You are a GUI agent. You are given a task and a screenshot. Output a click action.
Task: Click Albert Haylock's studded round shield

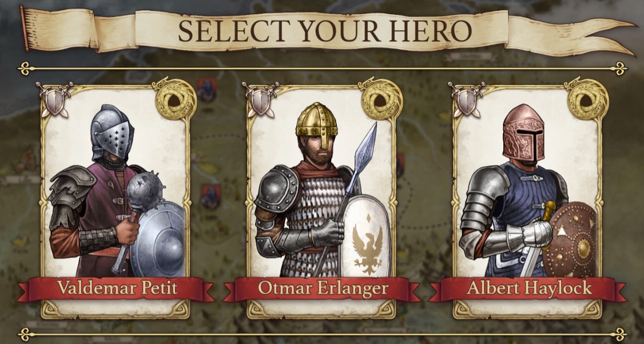[x=569, y=239]
